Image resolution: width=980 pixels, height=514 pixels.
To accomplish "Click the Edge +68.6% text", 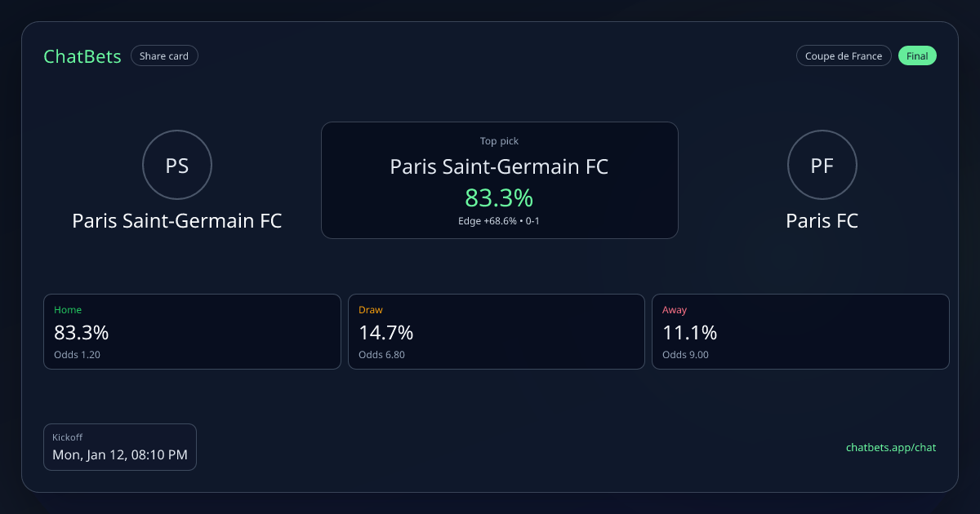I will (x=488, y=221).
